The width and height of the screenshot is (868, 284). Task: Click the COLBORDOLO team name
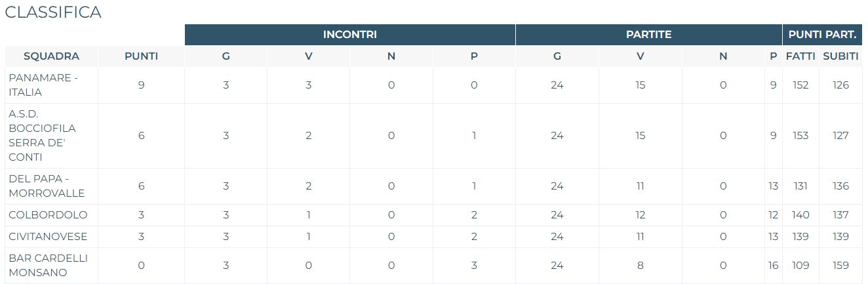[48, 215]
